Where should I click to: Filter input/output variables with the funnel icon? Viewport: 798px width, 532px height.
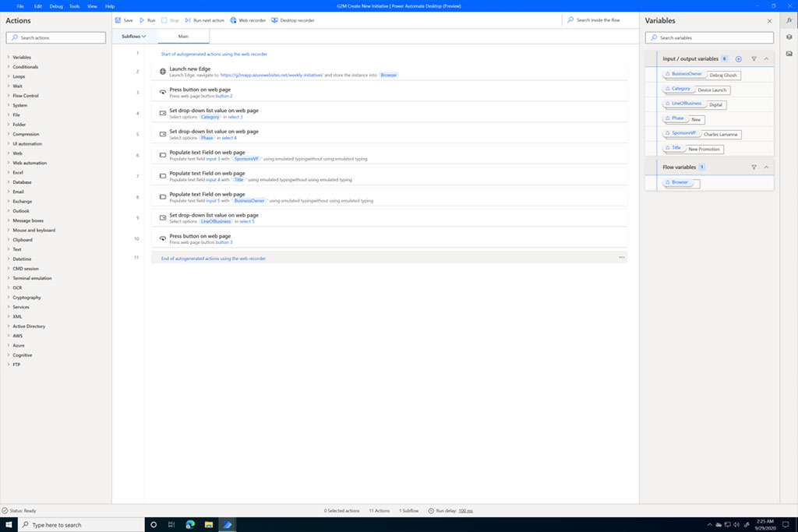[x=754, y=58]
